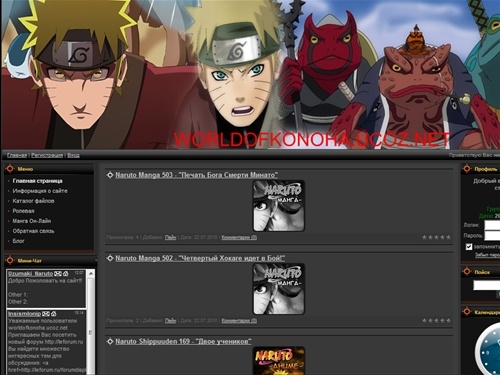
Task: Open Insismionip profile in mini-chat
Action: (x=25, y=314)
